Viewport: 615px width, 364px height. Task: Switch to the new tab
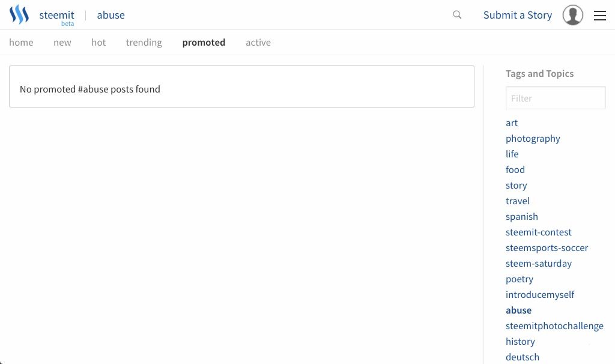[x=62, y=43]
